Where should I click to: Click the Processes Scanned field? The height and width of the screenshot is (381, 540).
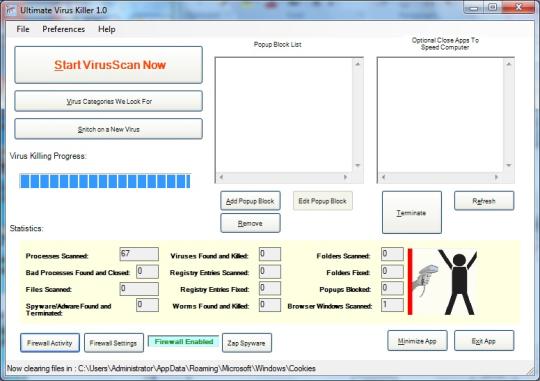[139, 254]
